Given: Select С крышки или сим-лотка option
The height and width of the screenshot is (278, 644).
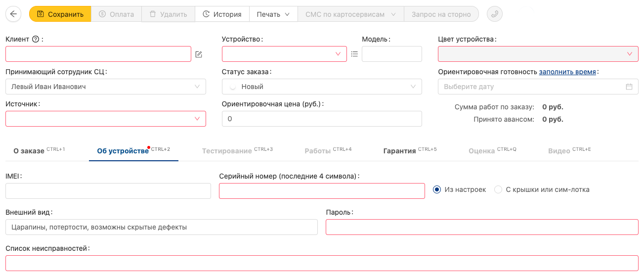Looking at the screenshot, I should pyautogui.click(x=498, y=189).
